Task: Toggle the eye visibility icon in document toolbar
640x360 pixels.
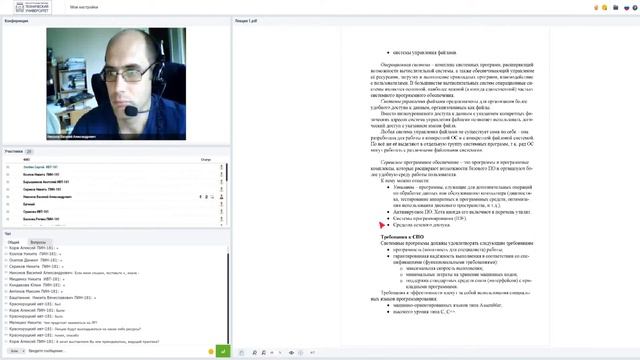Action: coord(291,353)
